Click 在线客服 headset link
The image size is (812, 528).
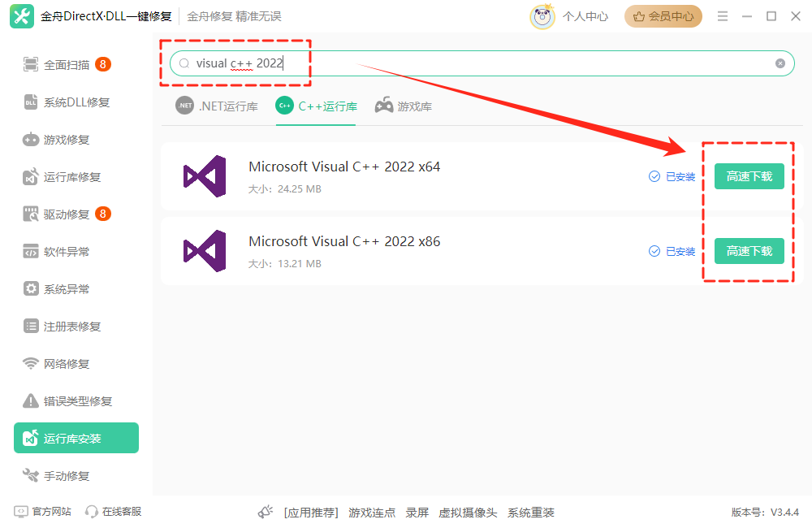pyautogui.click(x=113, y=512)
